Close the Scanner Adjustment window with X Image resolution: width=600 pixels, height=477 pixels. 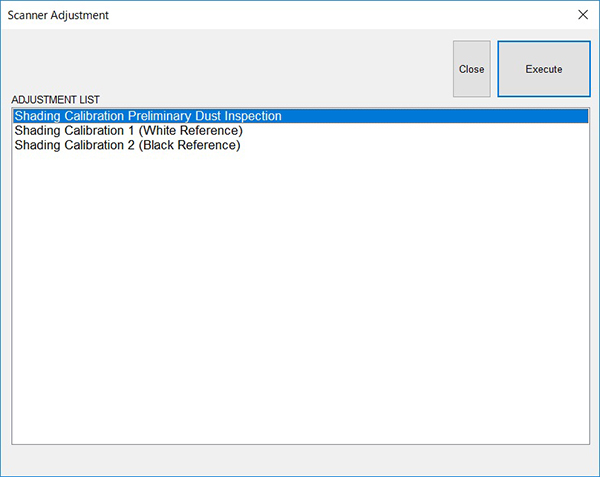point(583,15)
